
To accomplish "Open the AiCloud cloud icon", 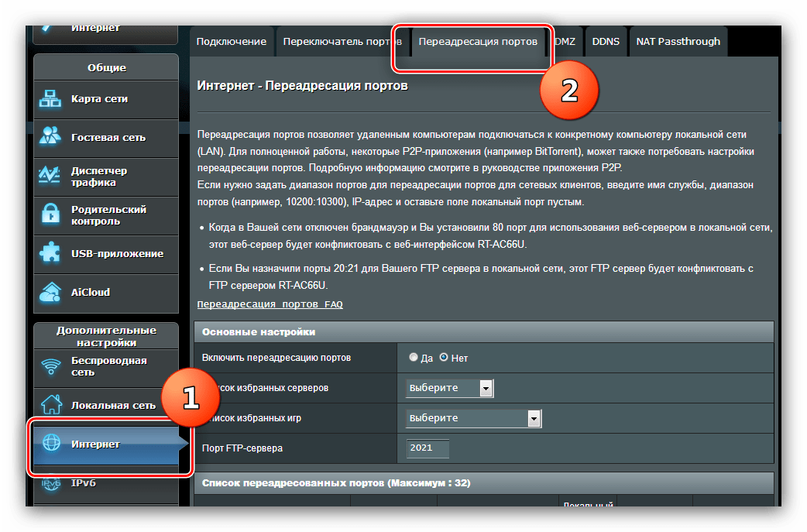I will pyautogui.click(x=51, y=292).
